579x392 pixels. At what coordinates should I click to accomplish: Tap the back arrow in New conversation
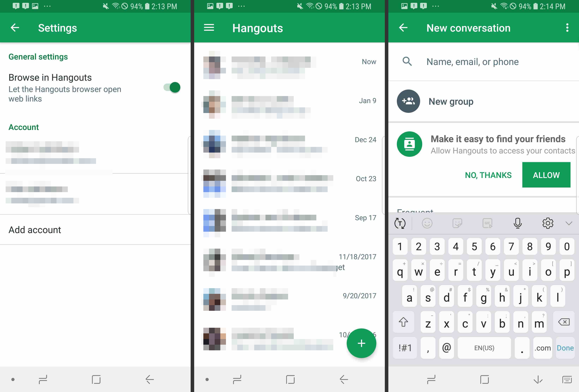click(x=403, y=28)
